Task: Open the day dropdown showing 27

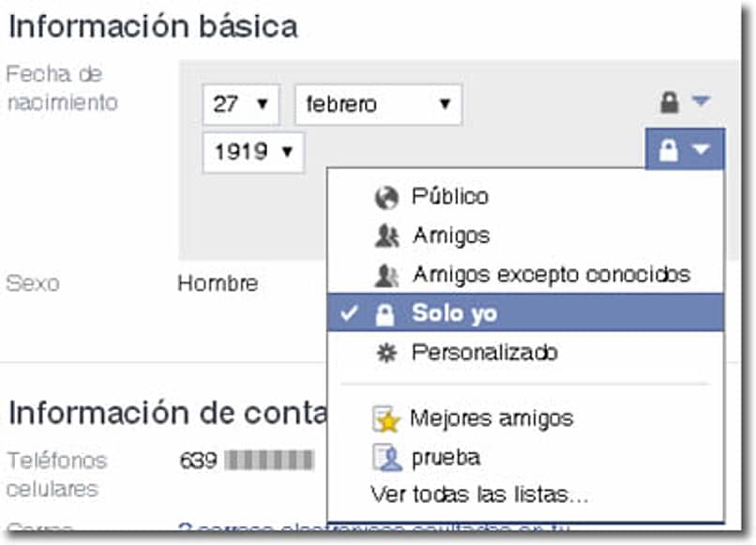Action: 241,105
